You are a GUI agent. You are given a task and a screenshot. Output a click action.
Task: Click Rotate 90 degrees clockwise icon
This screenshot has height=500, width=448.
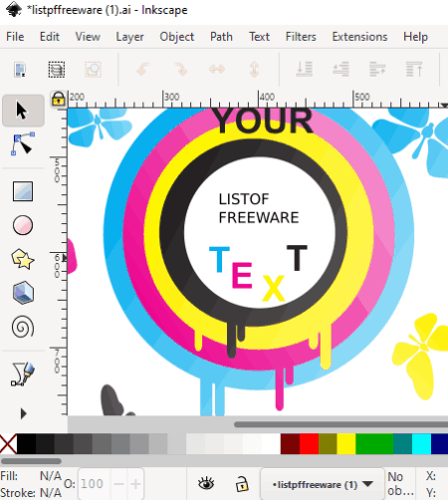coord(181,70)
